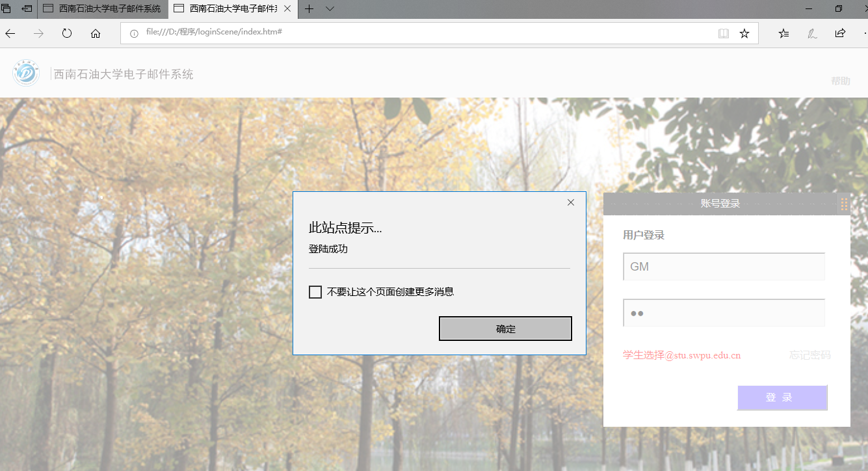Image resolution: width=868 pixels, height=471 pixels.
Task: Refresh the current page
Action: click(67, 33)
